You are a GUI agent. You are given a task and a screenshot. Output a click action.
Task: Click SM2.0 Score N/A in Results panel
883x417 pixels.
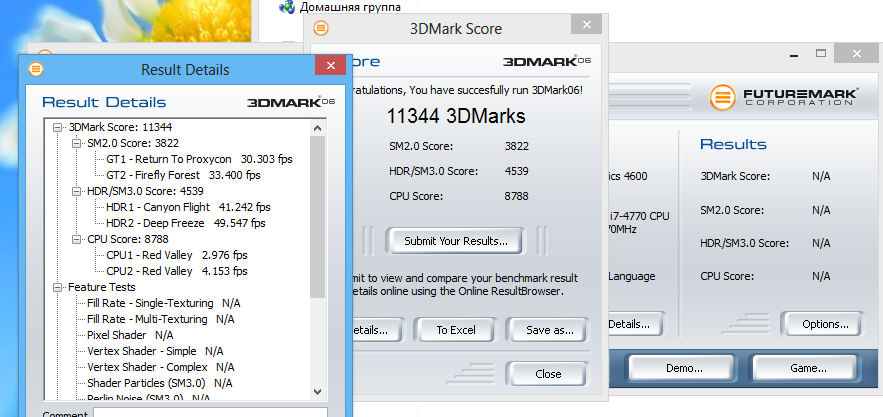click(x=821, y=210)
